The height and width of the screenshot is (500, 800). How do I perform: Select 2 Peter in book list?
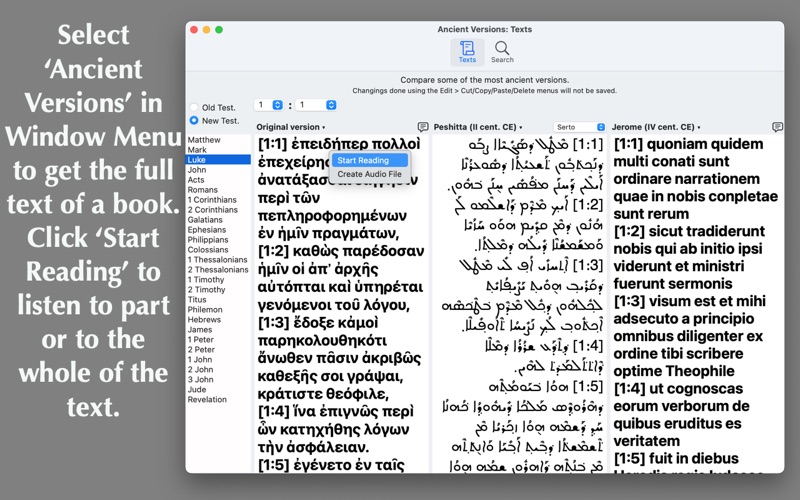click(218, 349)
